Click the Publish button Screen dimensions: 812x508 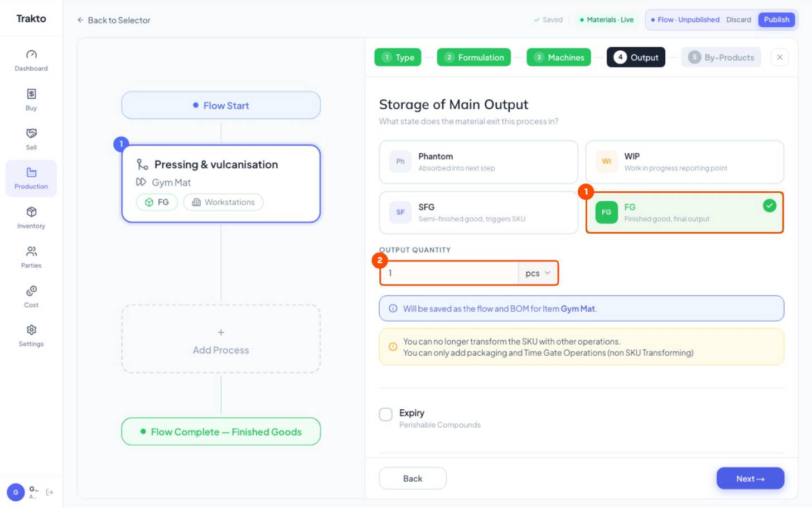[776, 20]
